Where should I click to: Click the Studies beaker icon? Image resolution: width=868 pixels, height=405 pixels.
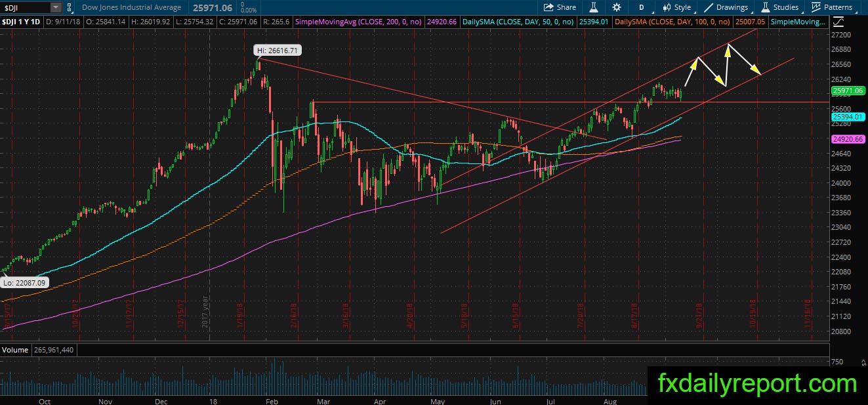pos(766,7)
